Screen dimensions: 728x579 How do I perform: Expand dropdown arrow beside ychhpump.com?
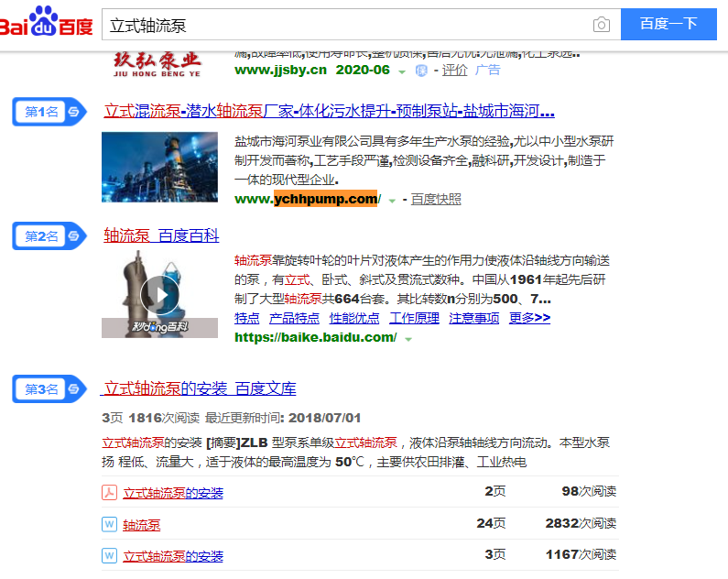(392, 201)
